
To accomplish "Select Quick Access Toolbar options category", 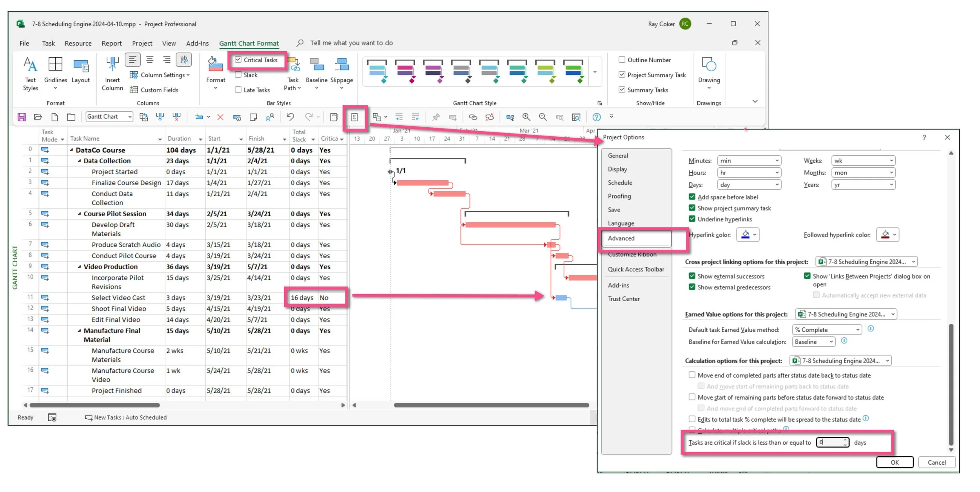I will (x=636, y=269).
